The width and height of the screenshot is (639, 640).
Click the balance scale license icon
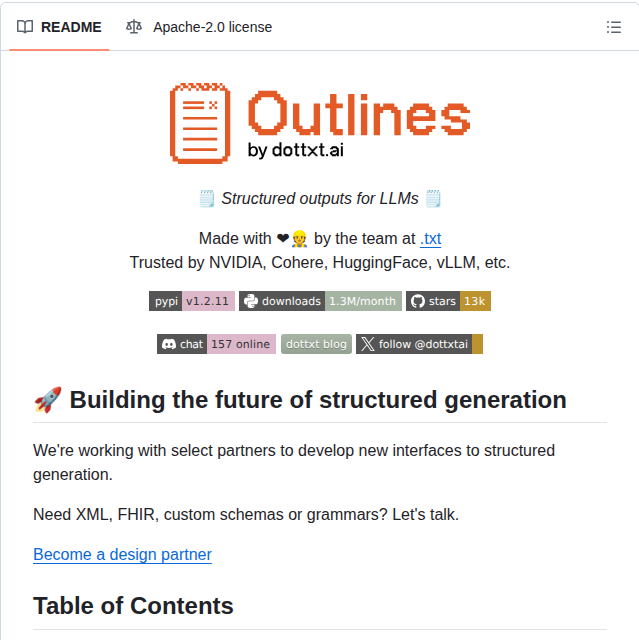[134, 27]
